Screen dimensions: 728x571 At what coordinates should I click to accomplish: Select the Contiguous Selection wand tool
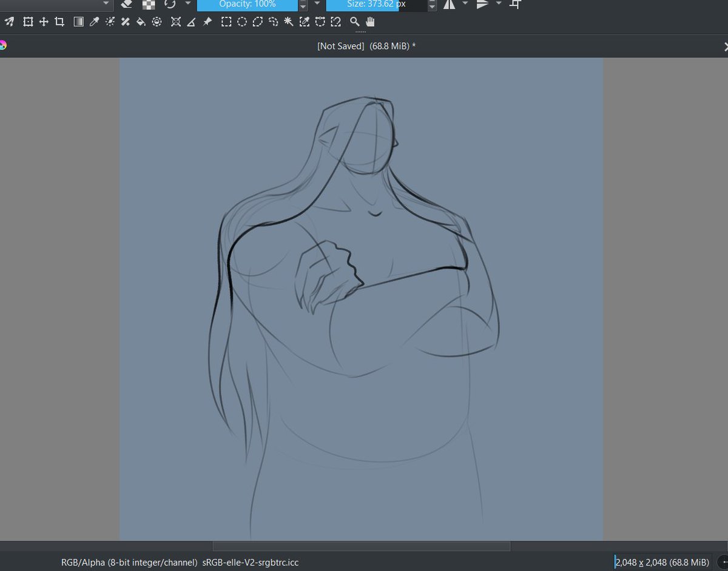289,22
